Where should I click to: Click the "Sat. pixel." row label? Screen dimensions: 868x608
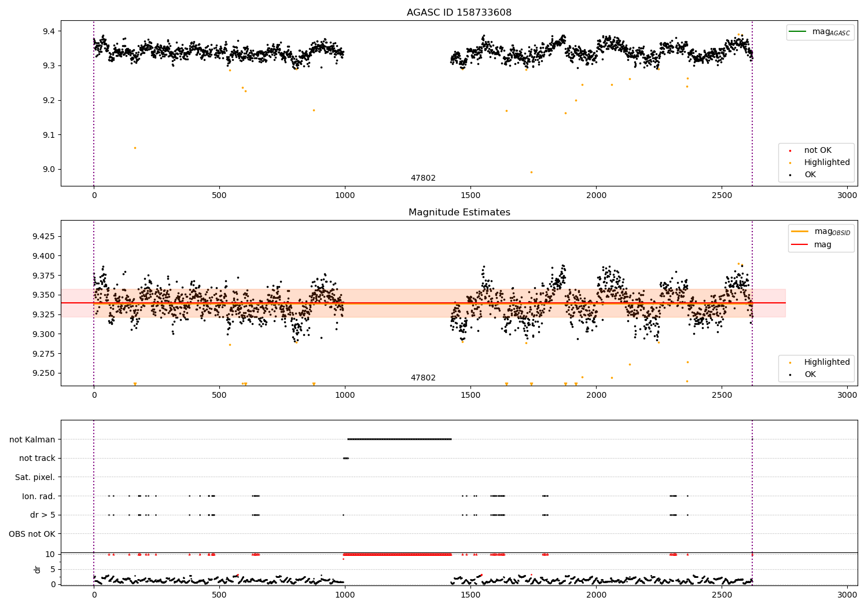(35, 477)
